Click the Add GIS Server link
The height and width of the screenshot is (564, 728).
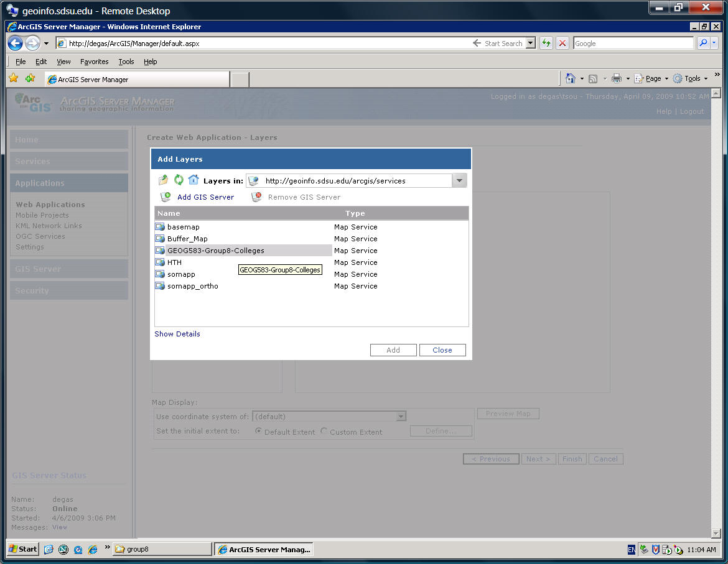[x=206, y=197]
